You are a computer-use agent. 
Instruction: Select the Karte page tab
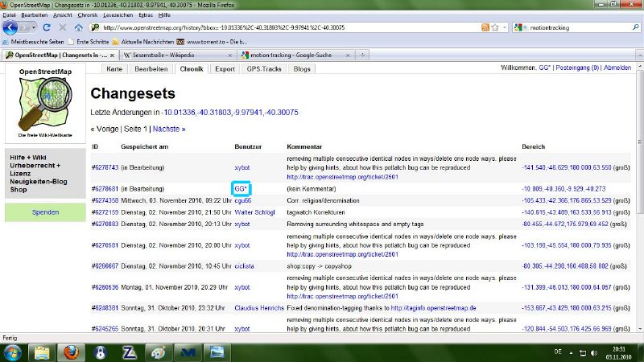(x=114, y=69)
